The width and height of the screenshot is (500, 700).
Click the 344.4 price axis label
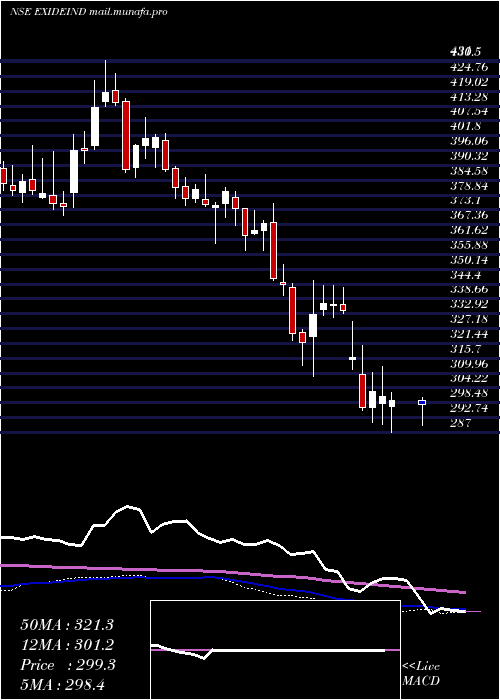click(x=465, y=275)
